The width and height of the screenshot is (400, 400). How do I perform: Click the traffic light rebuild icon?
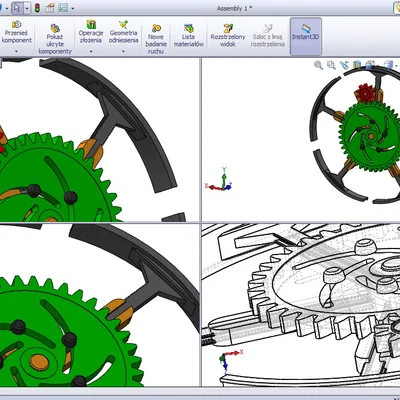tap(37, 8)
